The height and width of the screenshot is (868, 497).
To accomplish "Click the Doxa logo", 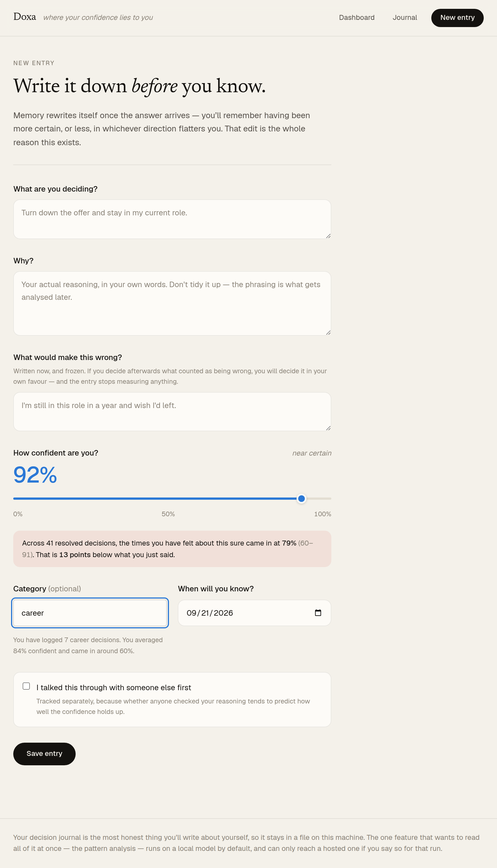I will point(25,17).
